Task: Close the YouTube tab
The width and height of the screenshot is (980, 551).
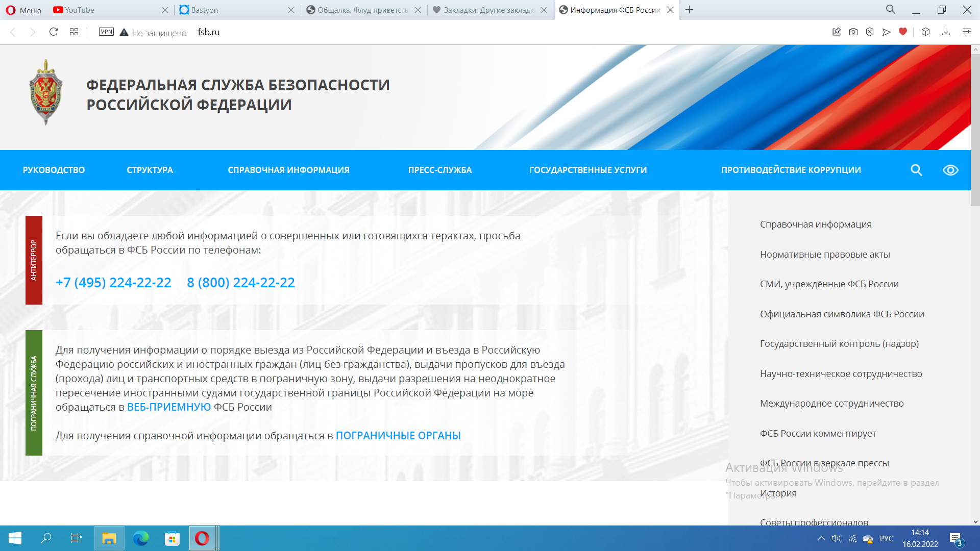Action: coord(165,10)
